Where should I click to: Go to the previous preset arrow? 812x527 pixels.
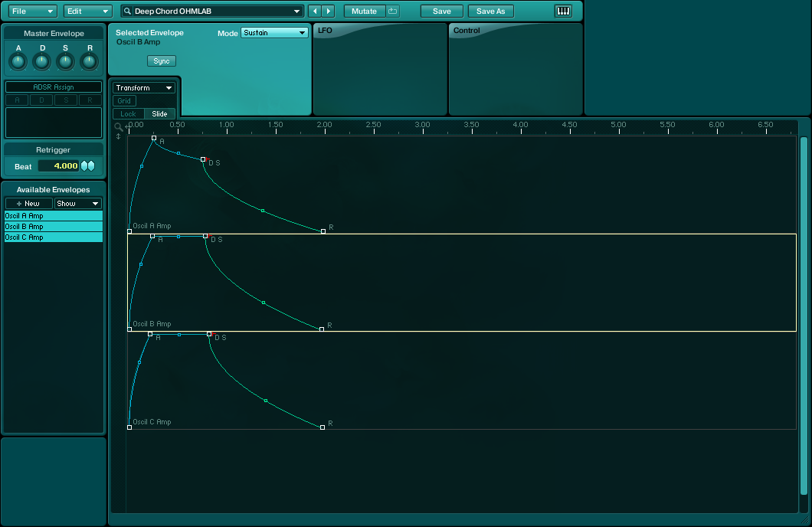[314, 11]
